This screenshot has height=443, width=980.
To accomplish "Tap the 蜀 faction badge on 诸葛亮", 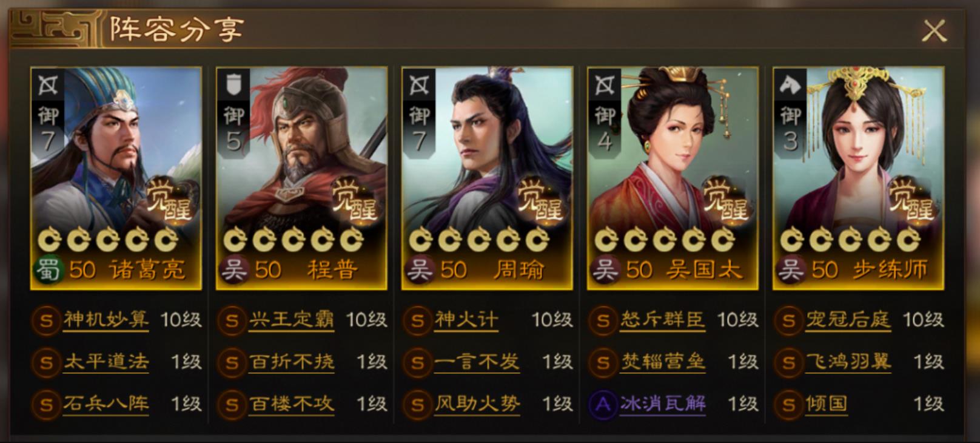I will 48,269.
